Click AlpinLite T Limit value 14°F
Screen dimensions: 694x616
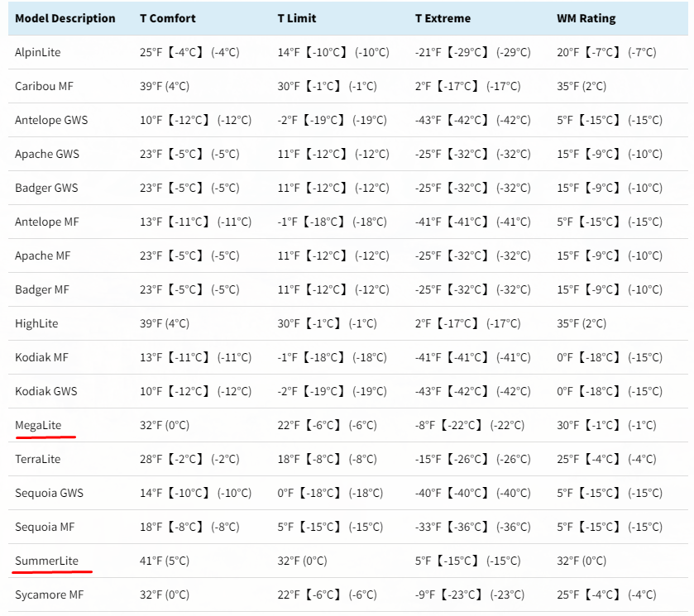coord(289,52)
